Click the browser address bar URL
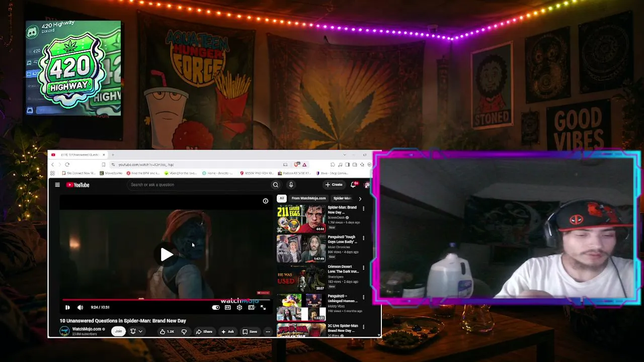 tap(146, 164)
